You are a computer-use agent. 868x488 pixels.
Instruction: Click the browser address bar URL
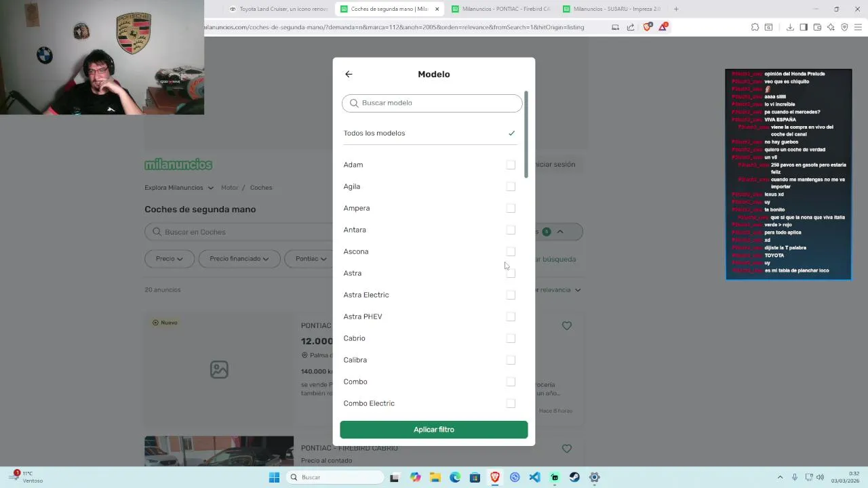pos(393,27)
